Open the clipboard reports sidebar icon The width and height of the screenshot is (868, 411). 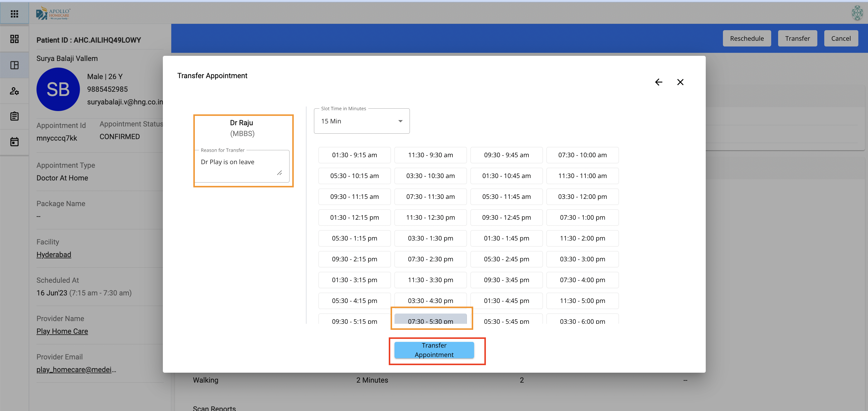click(x=14, y=116)
